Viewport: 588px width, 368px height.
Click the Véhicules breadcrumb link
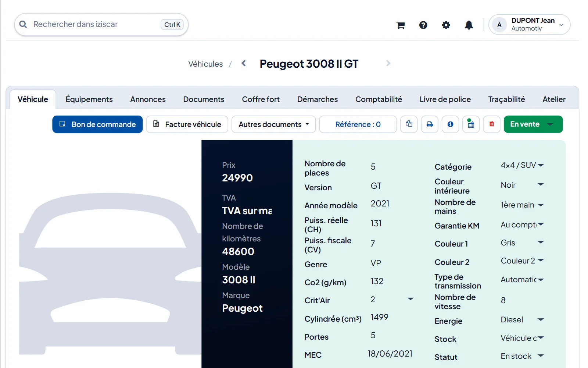click(x=205, y=64)
